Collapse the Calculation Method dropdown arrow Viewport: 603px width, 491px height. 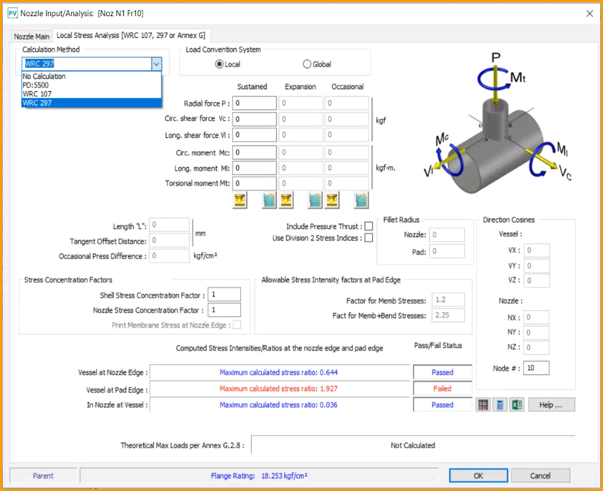(x=156, y=64)
